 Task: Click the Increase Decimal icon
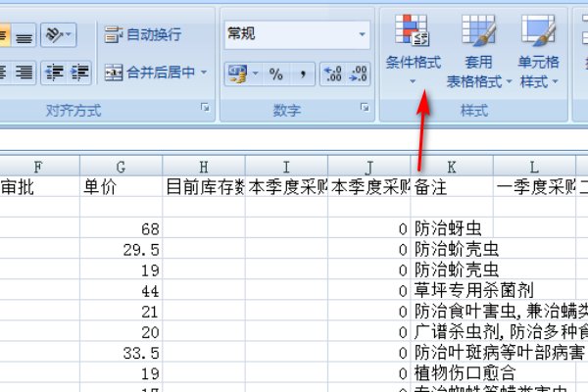(x=332, y=73)
